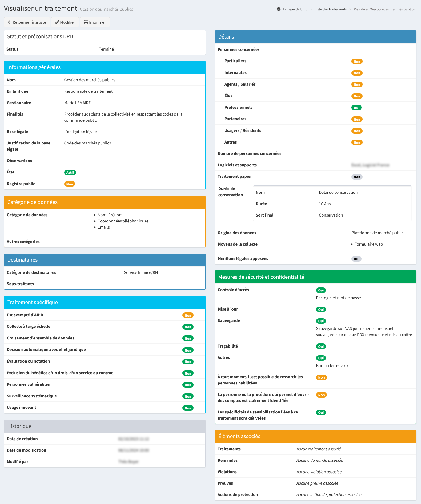Image resolution: width=421 pixels, height=504 pixels.
Task: Click the Non badge for Usage innovant
Action: coord(188,408)
